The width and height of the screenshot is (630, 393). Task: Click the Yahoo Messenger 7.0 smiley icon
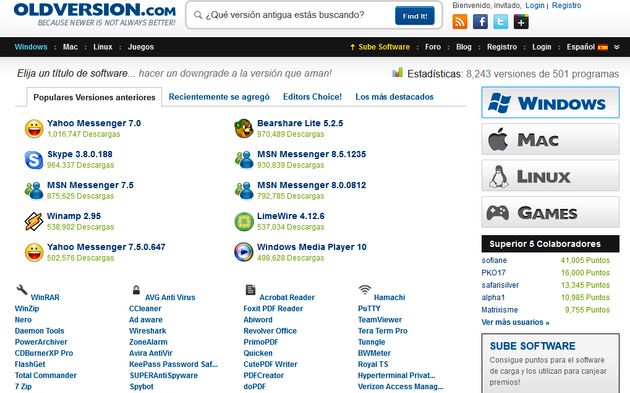[34, 129]
